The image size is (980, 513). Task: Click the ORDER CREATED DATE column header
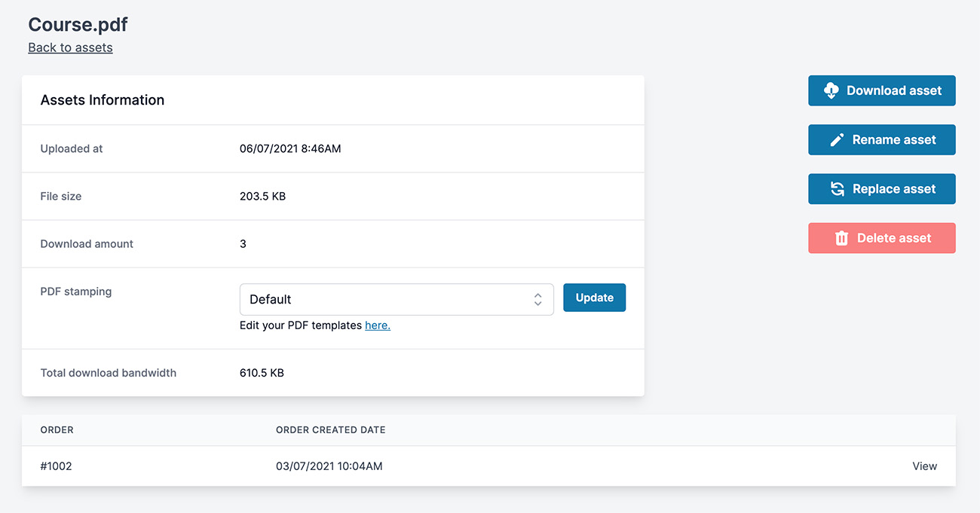330,430
